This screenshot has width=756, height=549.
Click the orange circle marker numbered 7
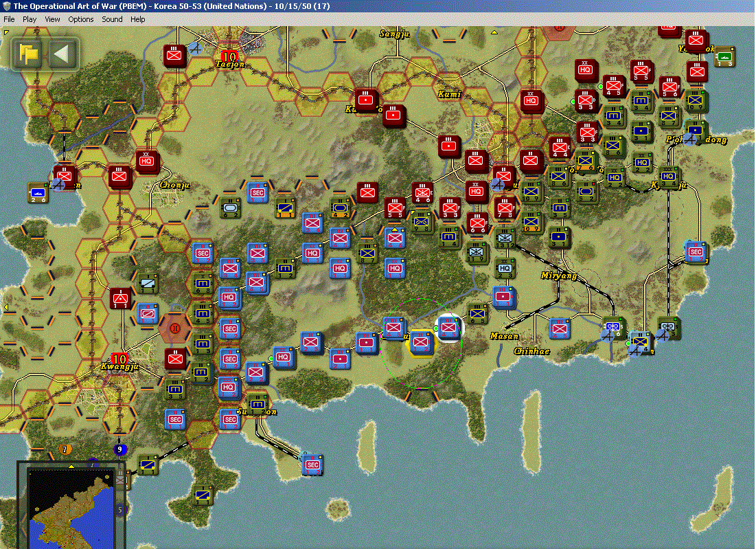click(65, 449)
